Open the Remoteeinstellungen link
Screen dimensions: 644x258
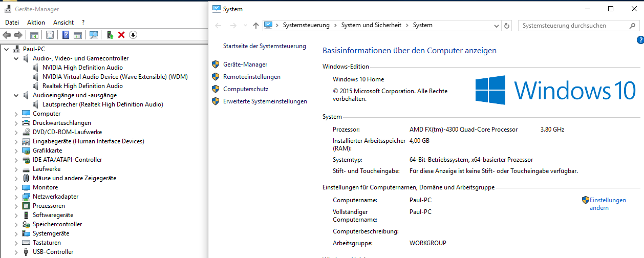251,77
